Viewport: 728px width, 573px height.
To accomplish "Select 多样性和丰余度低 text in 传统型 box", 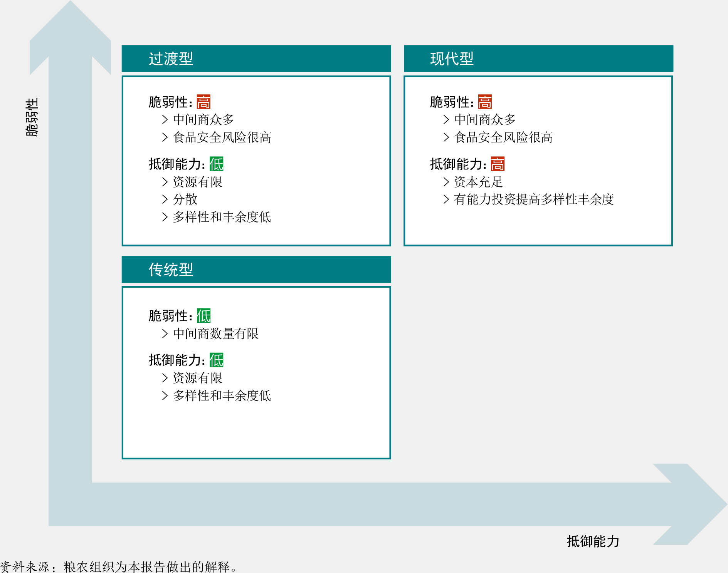I will (x=222, y=395).
